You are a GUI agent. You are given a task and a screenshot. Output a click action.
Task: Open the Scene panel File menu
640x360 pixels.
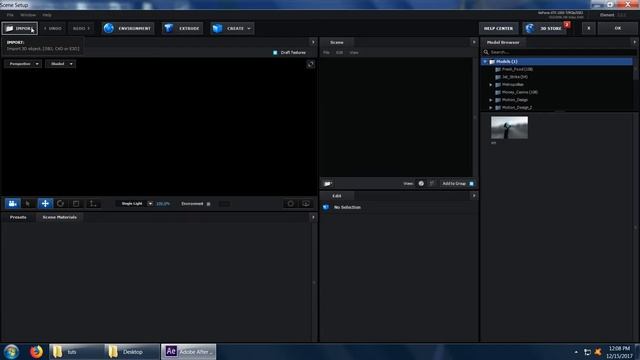(326, 53)
